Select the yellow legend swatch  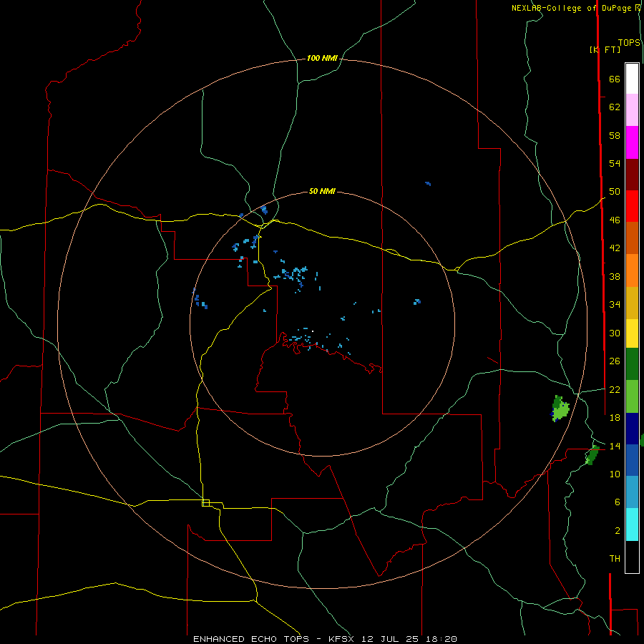click(632, 333)
